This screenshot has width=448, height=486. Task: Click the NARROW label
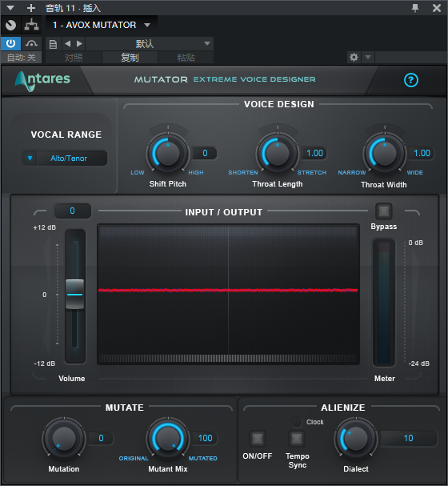[x=352, y=173]
